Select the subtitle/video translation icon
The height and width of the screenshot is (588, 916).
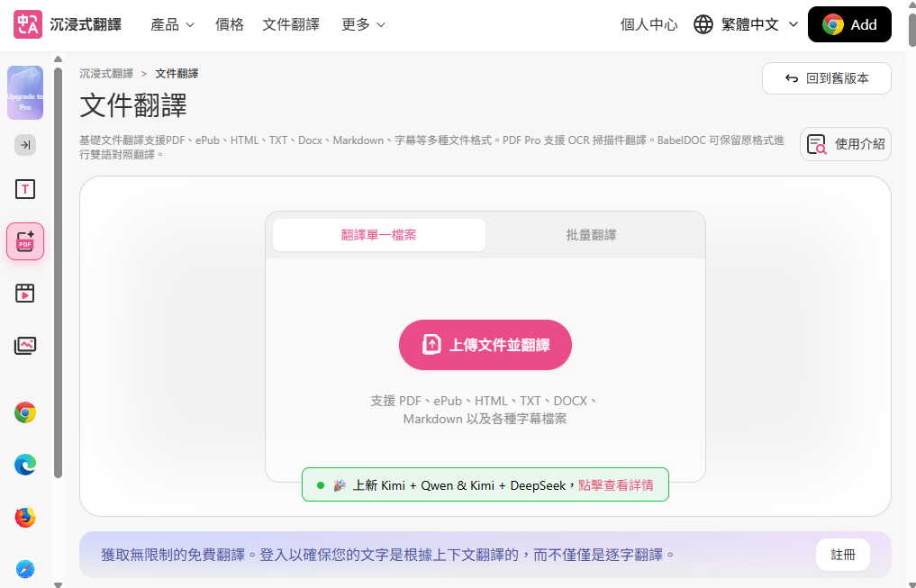pos(24,293)
